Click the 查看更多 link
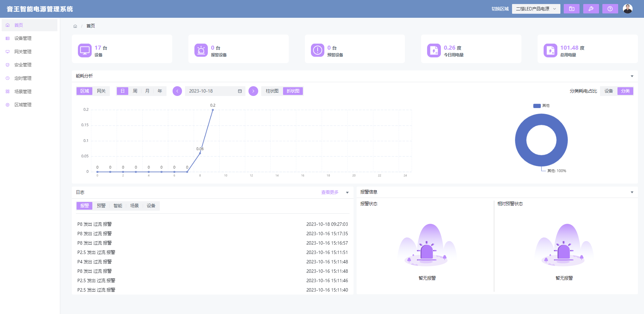This screenshot has width=644, height=314. coord(329,193)
